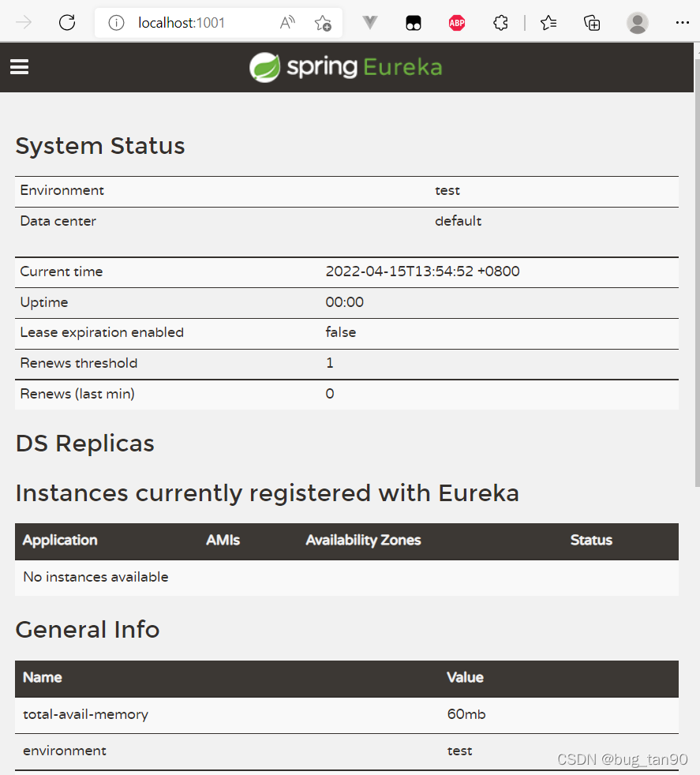Select the Renews (last min) value 0
The image size is (700, 775).
[x=330, y=394]
